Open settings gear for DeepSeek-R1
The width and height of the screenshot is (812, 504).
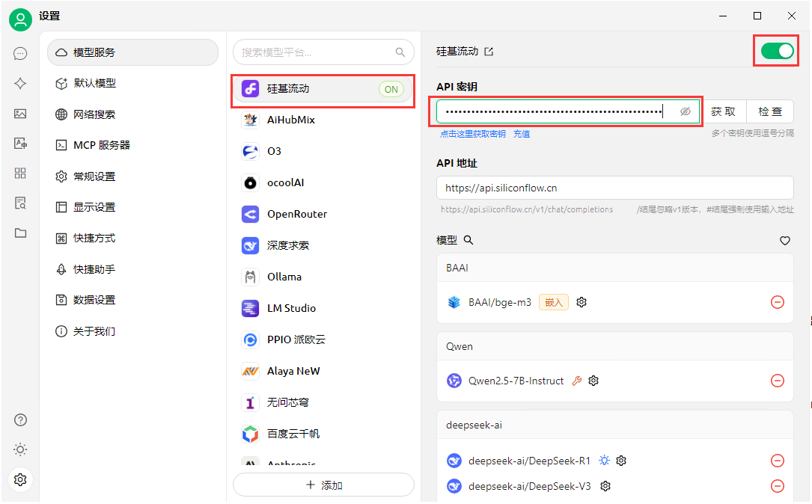click(621, 461)
